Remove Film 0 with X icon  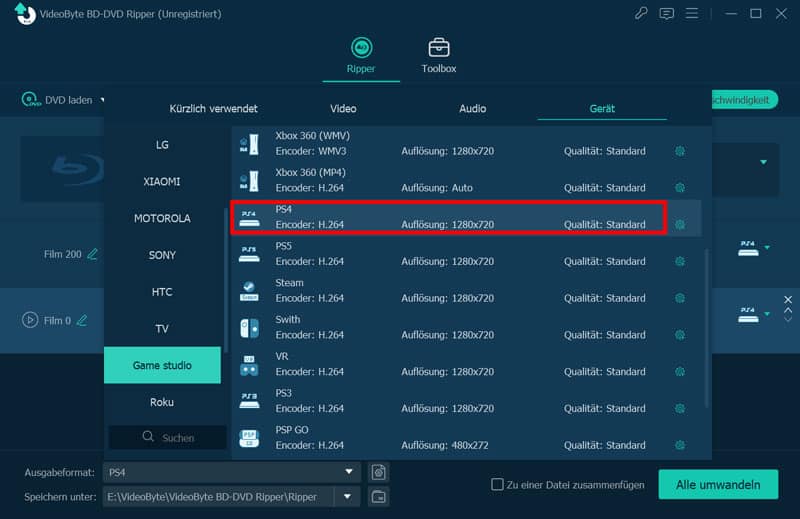[788, 300]
